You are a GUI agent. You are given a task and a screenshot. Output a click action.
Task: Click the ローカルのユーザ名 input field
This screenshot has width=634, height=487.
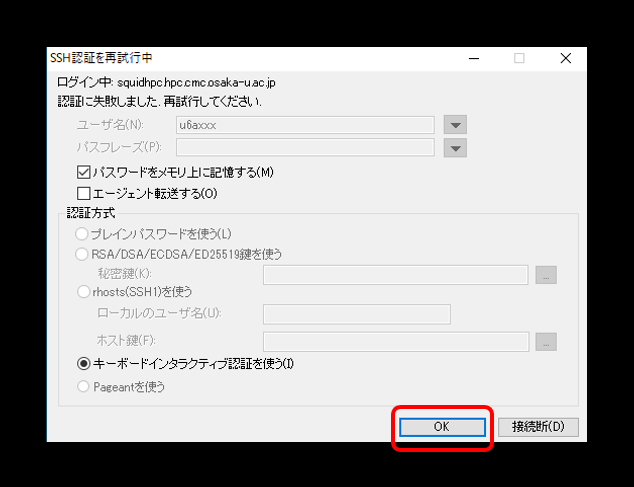coord(356,314)
